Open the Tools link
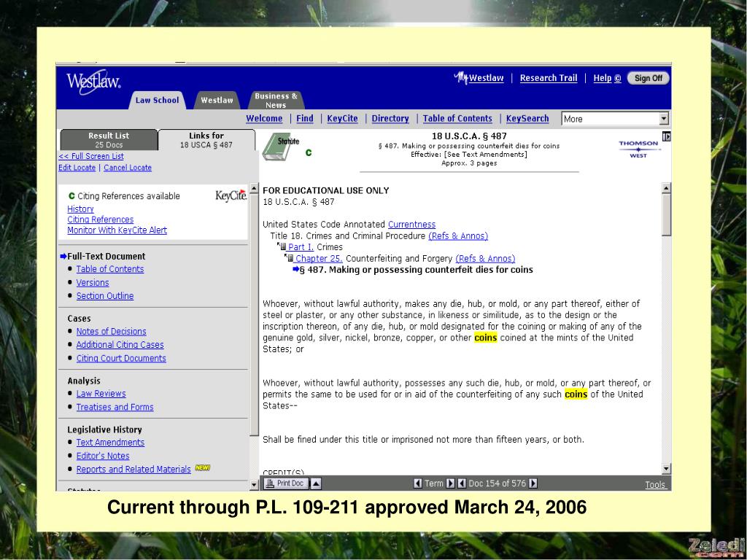Screen dimensions: 747x560 coord(655,485)
